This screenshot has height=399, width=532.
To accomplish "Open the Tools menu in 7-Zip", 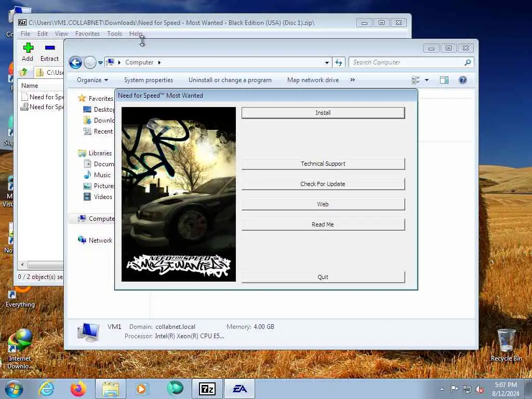I will pyautogui.click(x=115, y=34).
